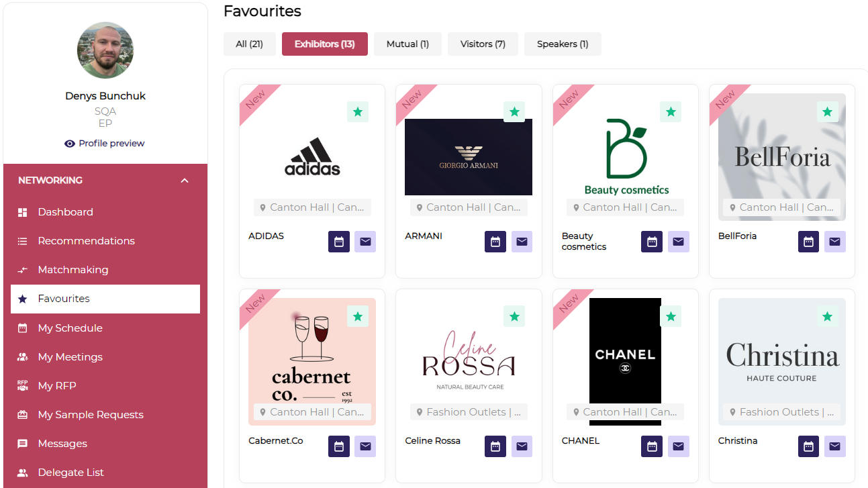Click calendar icon on Beauty cosmetics card
Screen dimensions: 868x488
pos(652,242)
